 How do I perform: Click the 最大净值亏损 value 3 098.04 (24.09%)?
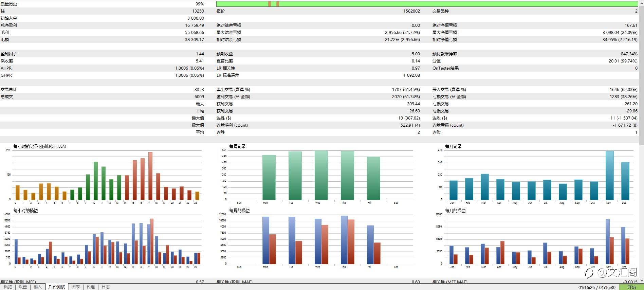pyautogui.click(x=620, y=33)
